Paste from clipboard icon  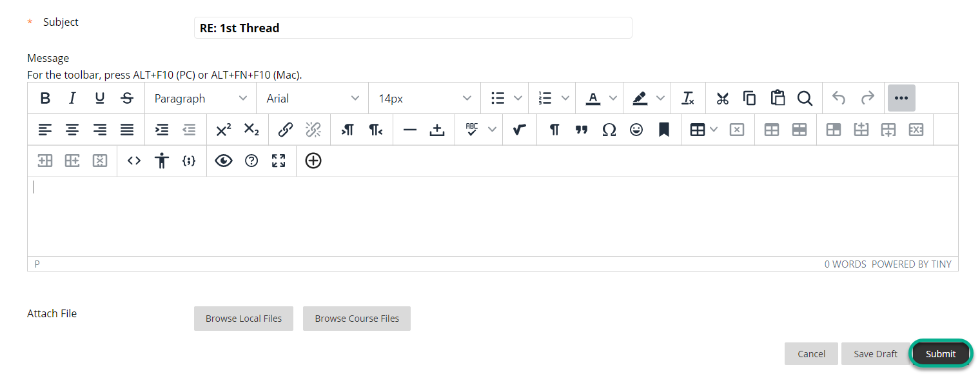click(778, 99)
